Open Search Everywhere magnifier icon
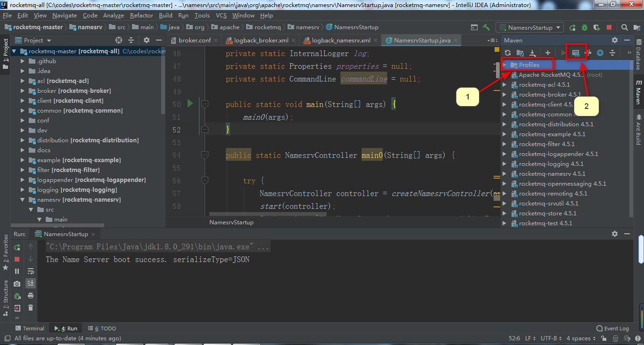 (x=625, y=27)
